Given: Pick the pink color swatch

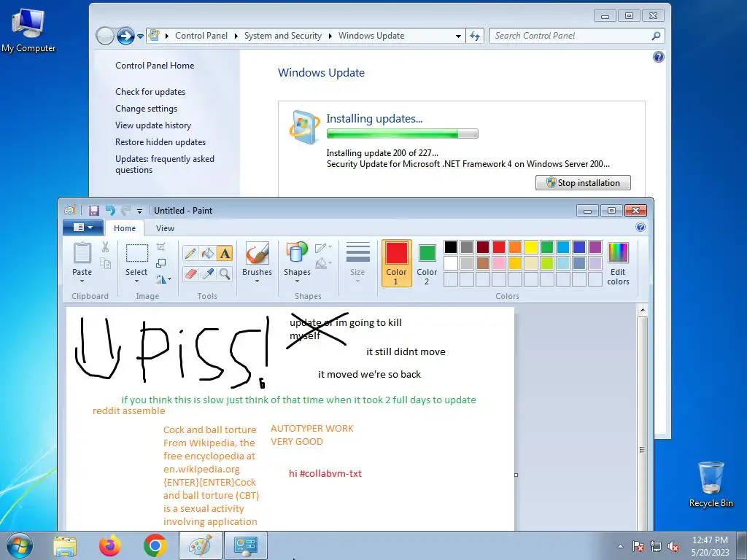Looking at the screenshot, I should tap(499, 262).
